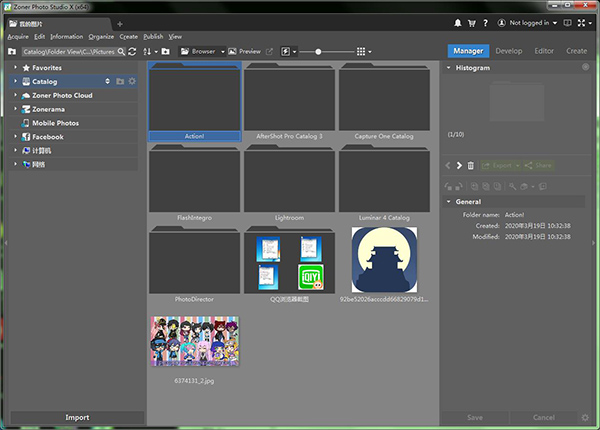Click the Catalog folder add icon

coord(120,81)
